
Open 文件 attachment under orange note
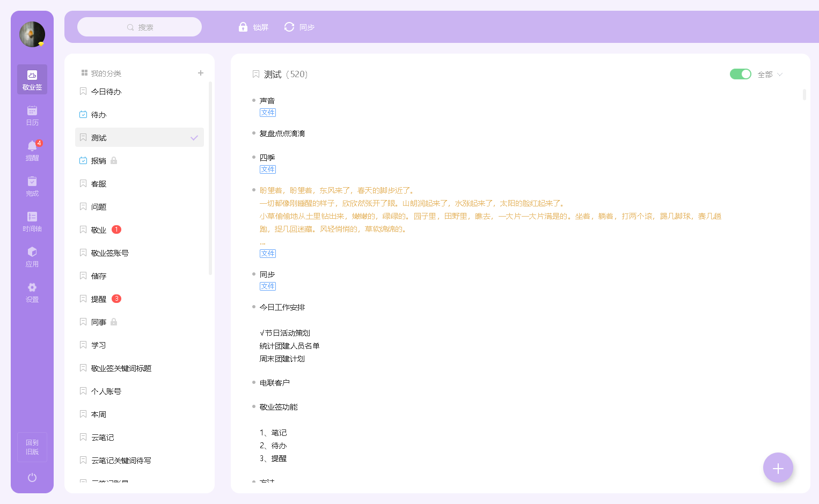[268, 254]
